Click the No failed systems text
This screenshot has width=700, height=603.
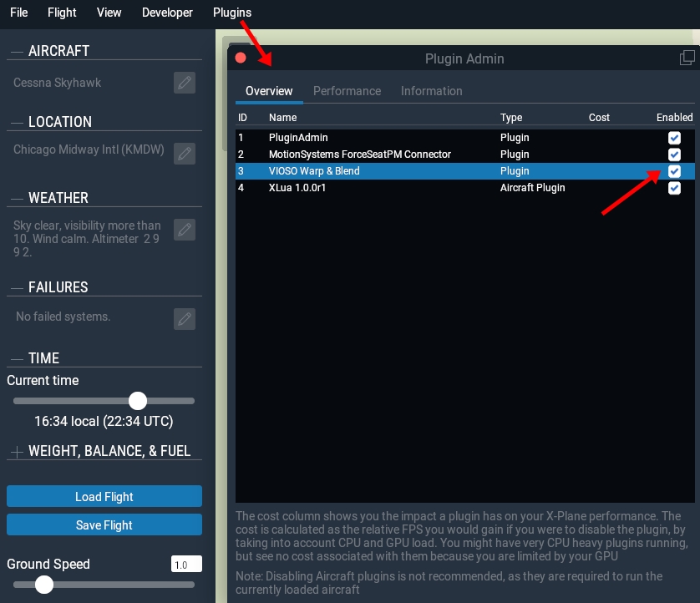tap(63, 317)
